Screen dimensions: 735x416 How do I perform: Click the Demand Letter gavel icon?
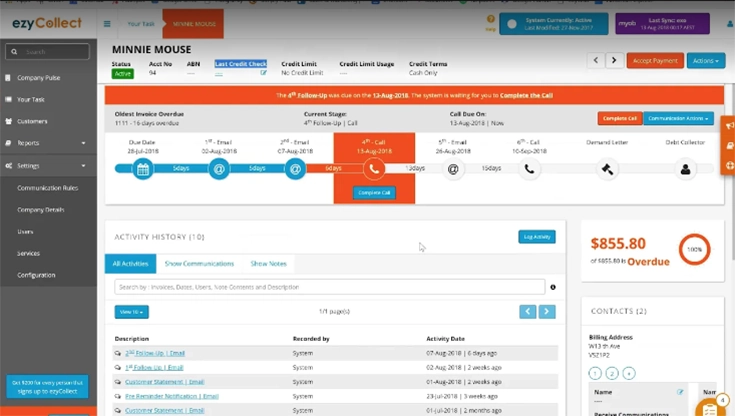607,169
